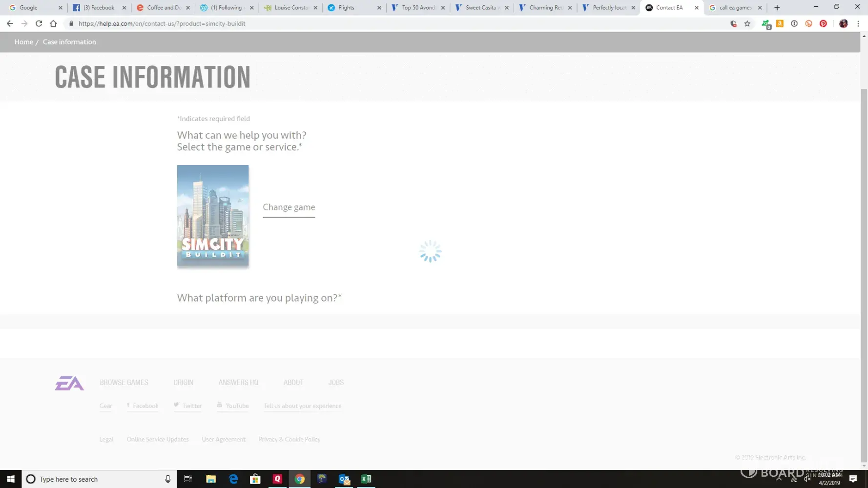Viewport: 868px width, 488px height.
Task: Click the SimCity BuildIt game cover
Action: click(213, 216)
